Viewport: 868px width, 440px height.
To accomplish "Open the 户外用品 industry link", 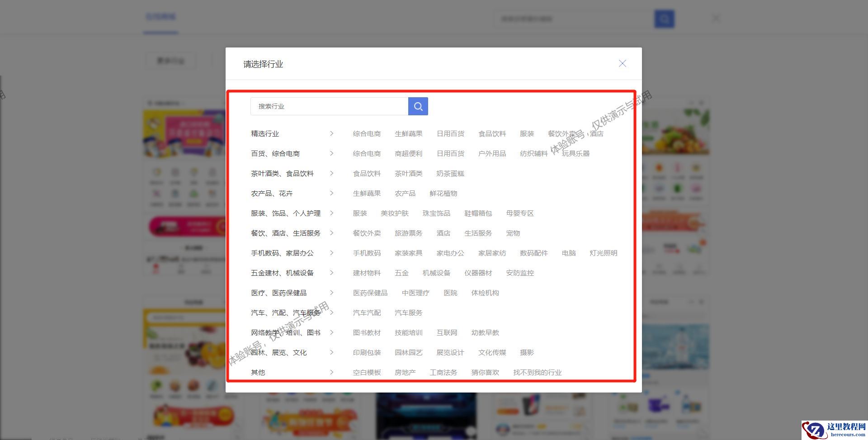I will 492,154.
